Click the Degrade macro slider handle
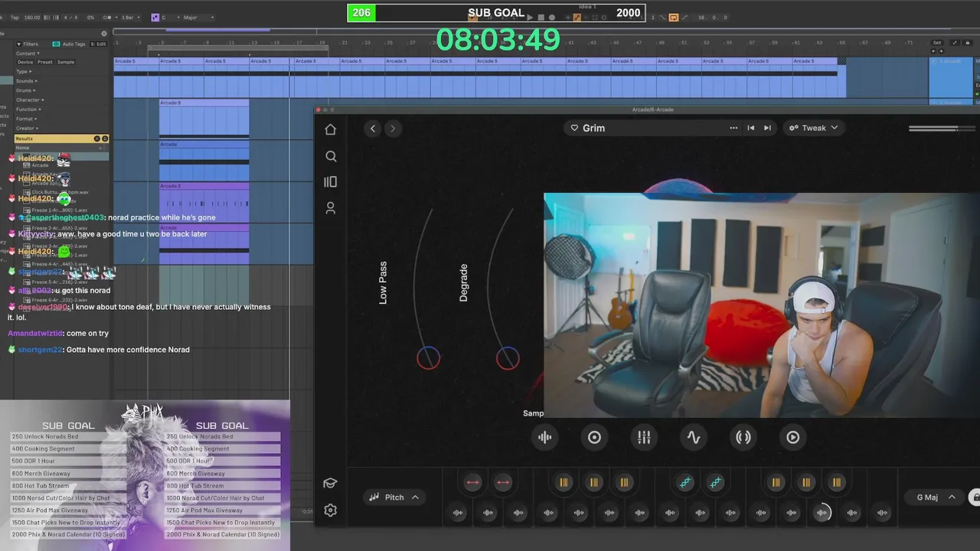The width and height of the screenshot is (980, 551). pos(508,357)
